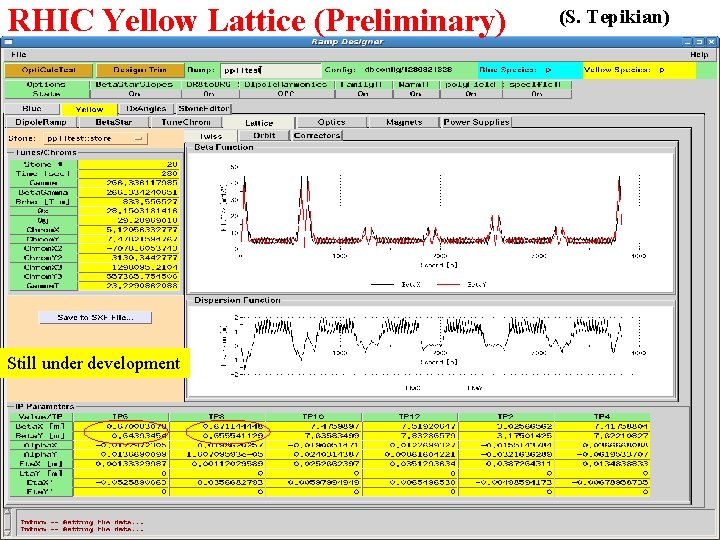Click the IP12 column header
Image resolution: width=720 pixels, height=540 pixels.
[410, 417]
